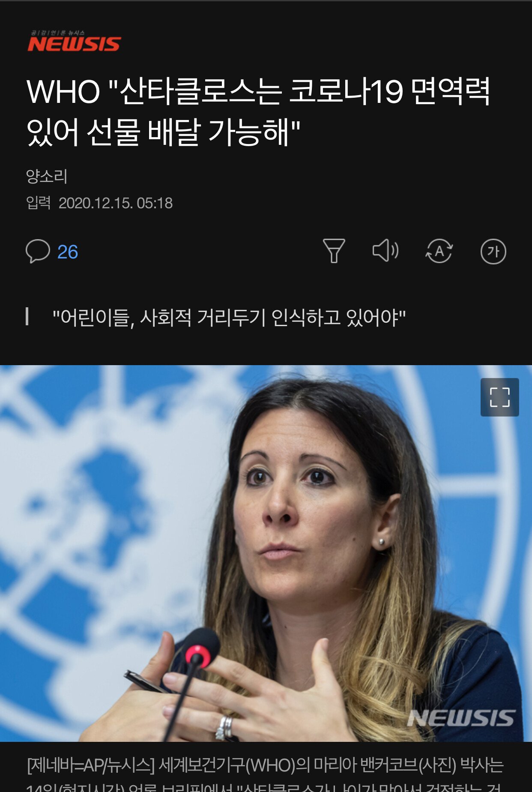The height and width of the screenshot is (792, 532).
Task: Open the font size 가 icon
Action: 493,252
